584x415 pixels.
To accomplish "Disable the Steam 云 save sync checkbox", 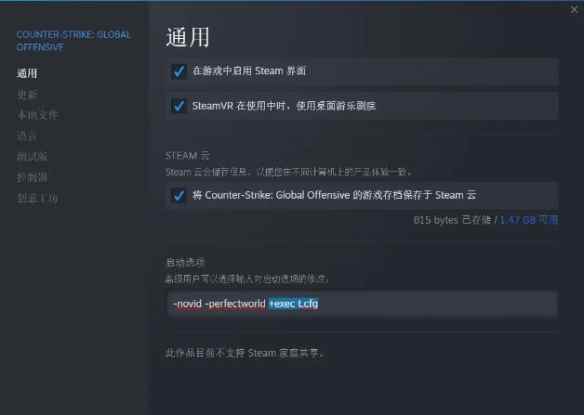I will pos(179,195).
